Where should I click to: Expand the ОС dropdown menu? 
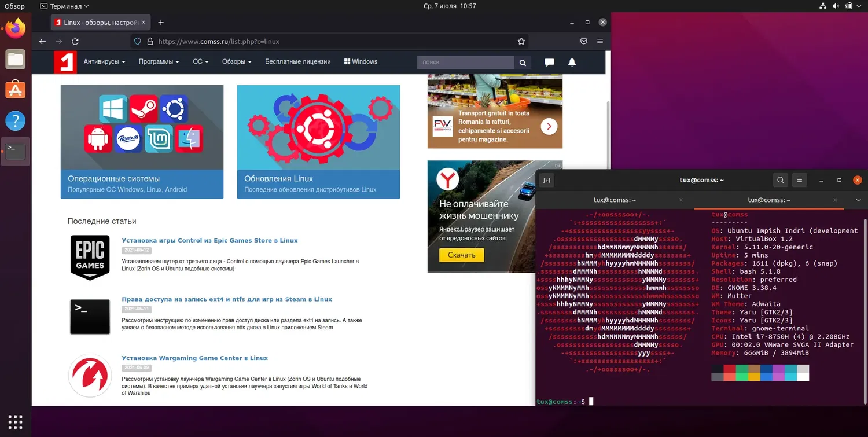(x=201, y=62)
